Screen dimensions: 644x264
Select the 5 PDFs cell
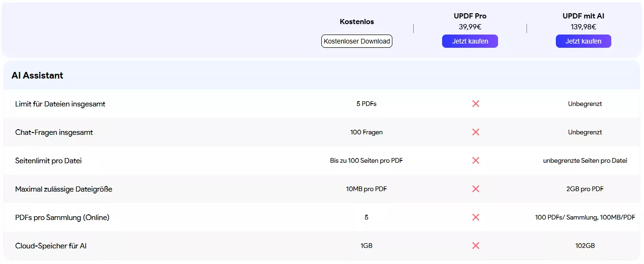(x=366, y=104)
